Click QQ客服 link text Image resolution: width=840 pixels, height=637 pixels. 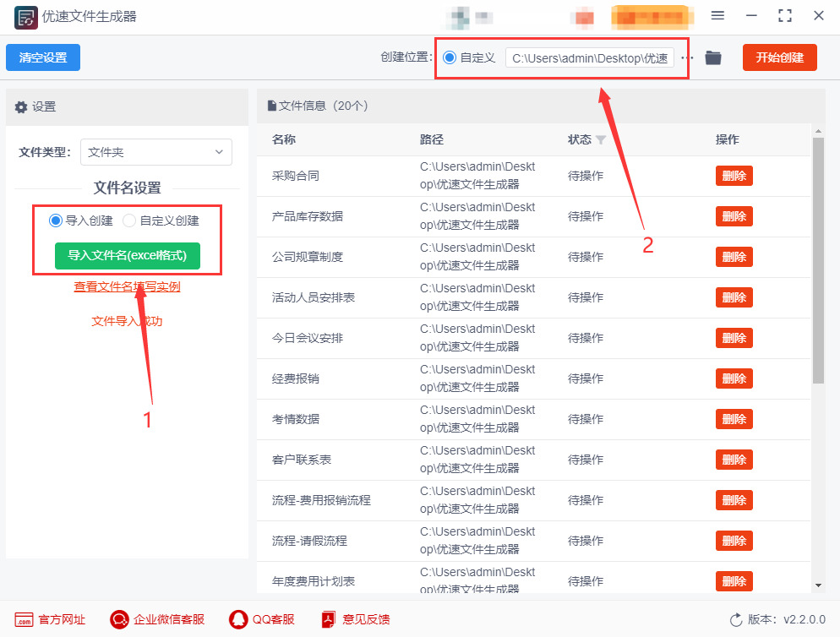pos(273,620)
